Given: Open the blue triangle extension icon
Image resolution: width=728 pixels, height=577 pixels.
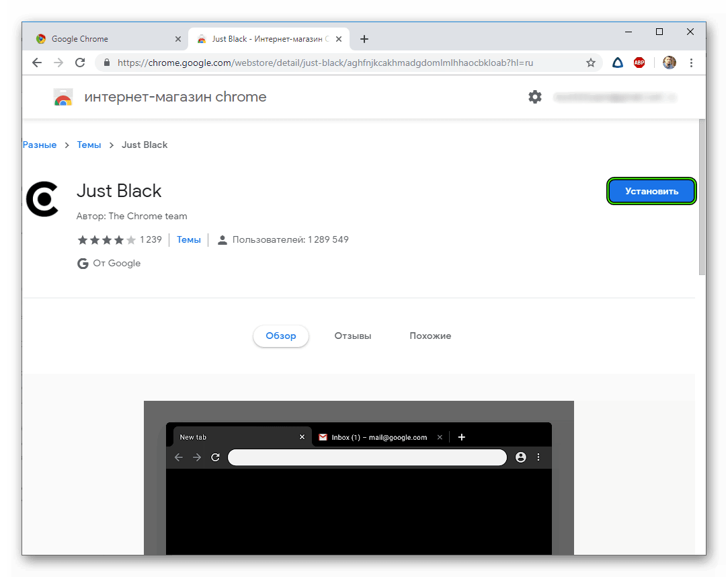Looking at the screenshot, I should tap(618, 63).
